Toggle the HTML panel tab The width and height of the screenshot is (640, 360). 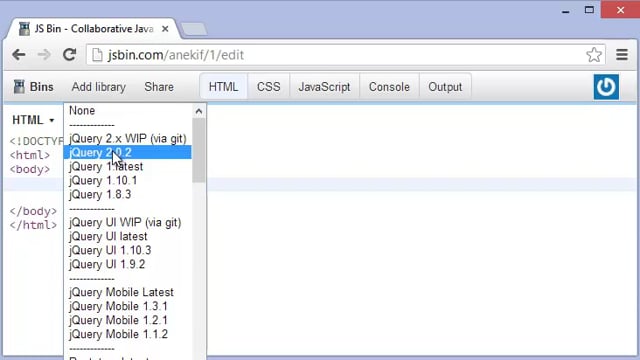pyautogui.click(x=223, y=87)
